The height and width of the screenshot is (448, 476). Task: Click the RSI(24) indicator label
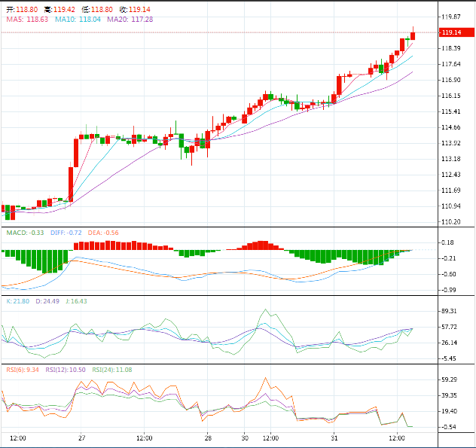[112, 370]
